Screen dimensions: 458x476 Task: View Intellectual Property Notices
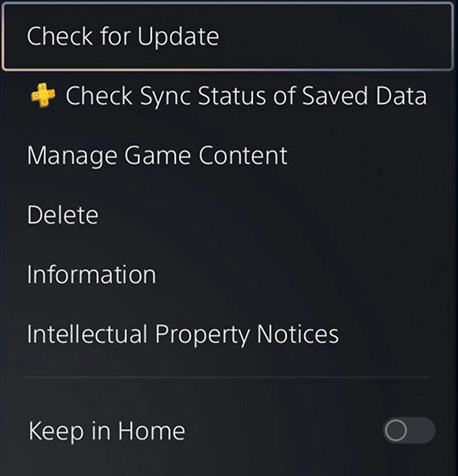pos(182,333)
